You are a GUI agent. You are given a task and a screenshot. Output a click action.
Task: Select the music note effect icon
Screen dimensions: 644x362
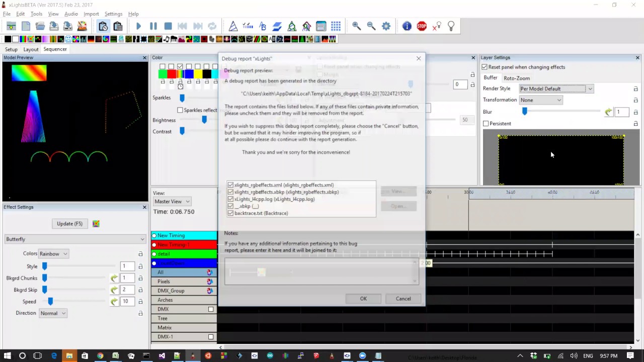click(x=167, y=39)
